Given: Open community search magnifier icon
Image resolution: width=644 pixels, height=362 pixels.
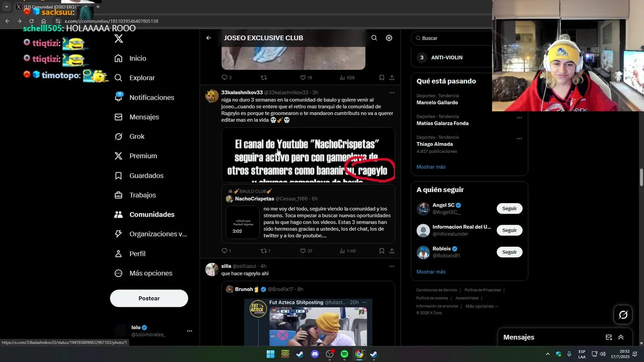Looking at the screenshot, I should tap(374, 38).
